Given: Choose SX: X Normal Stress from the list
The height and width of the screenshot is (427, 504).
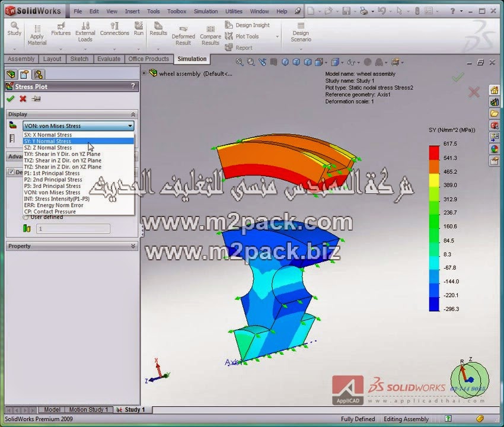Looking at the screenshot, I should tap(78, 135).
